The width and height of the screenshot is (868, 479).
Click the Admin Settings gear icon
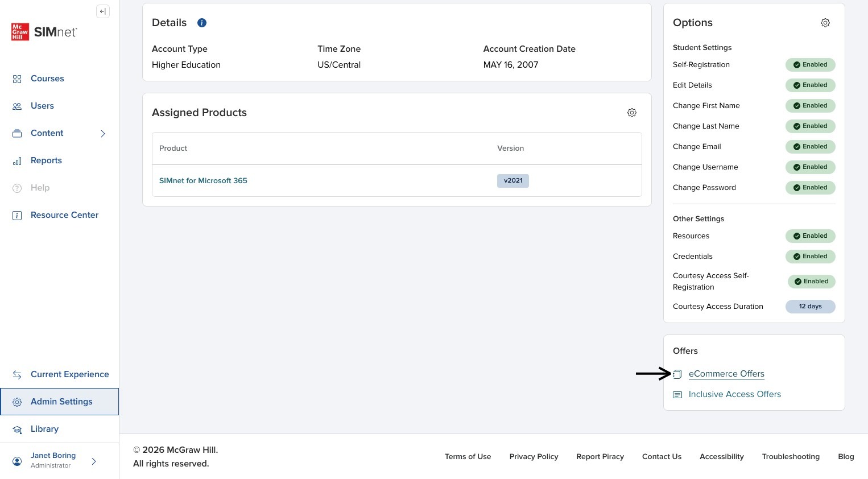[x=17, y=402]
